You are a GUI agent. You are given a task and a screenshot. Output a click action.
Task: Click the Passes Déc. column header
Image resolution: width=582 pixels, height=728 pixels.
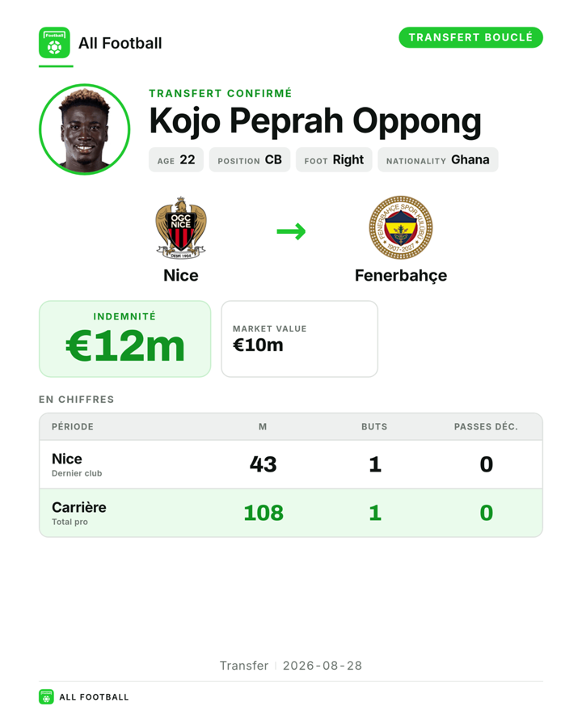(x=486, y=426)
